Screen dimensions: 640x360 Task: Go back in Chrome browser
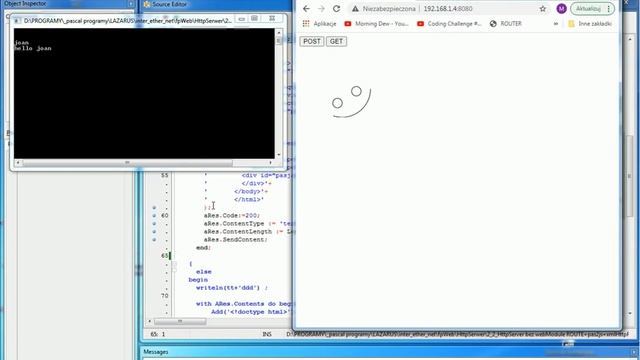(x=306, y=9)
